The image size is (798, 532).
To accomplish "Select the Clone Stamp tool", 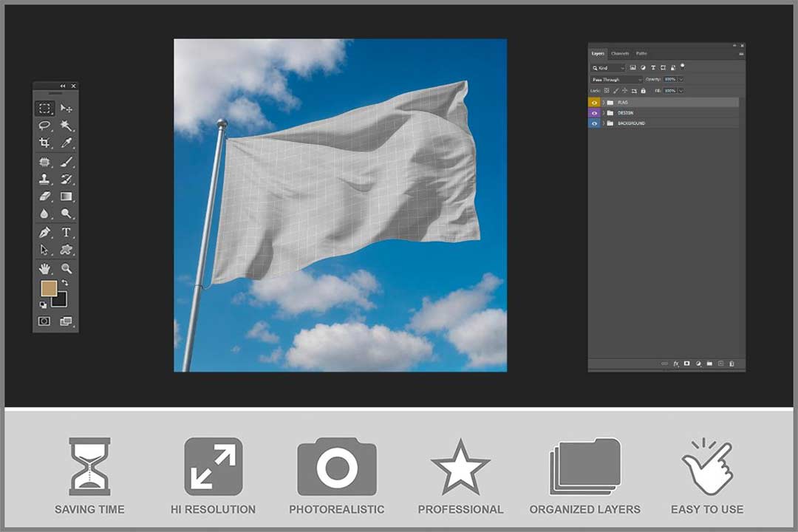I will coord(44,179).
